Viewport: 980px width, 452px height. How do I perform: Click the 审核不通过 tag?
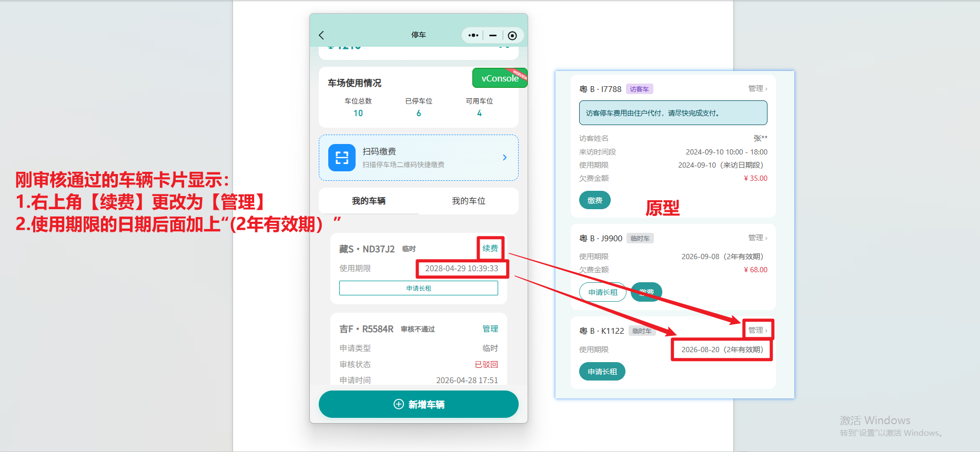(418, 329)
